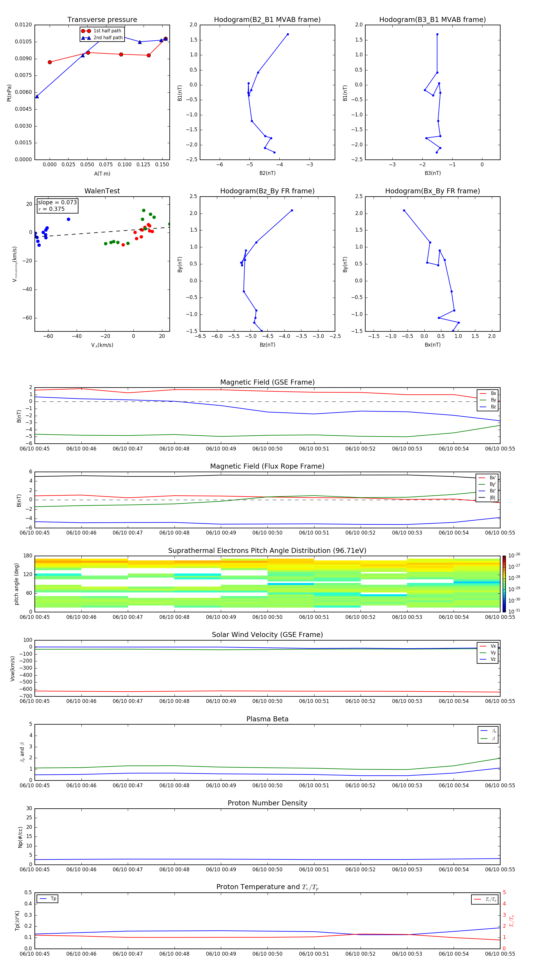Click the 'VA(km/s)' x-axis label

[102, 345]
